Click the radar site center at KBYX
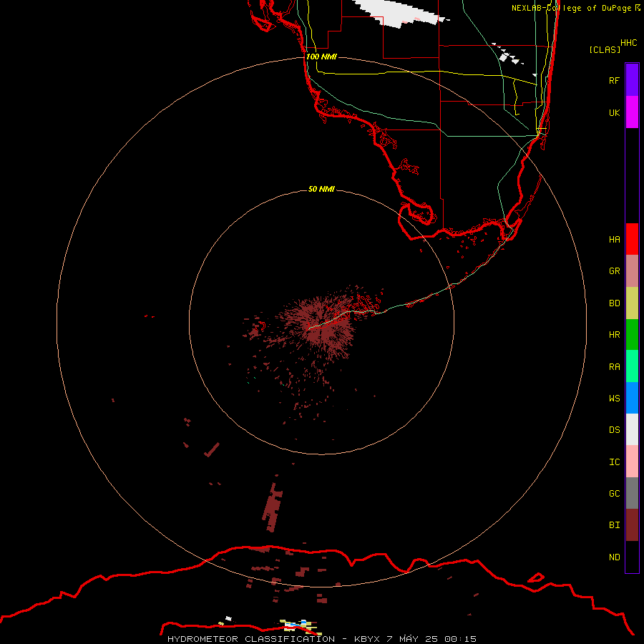This screenshot has height=644, width=644. point(321,322)
